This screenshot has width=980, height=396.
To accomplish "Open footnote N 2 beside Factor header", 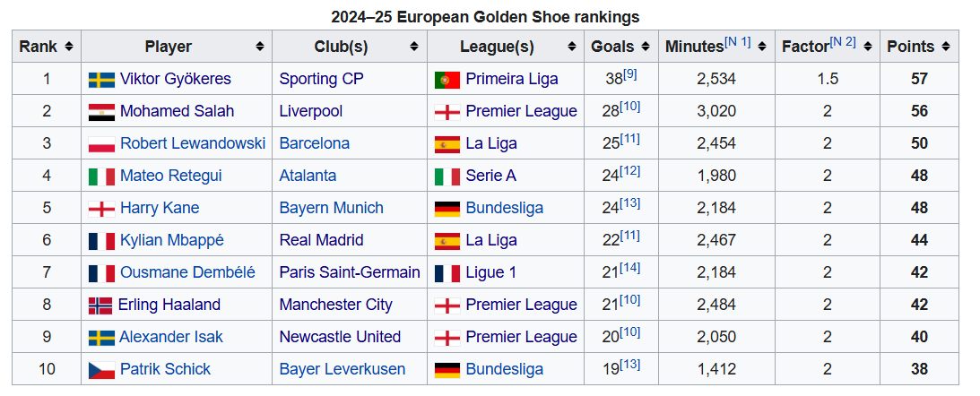I will pyautogui.click(x=843, y=42).
